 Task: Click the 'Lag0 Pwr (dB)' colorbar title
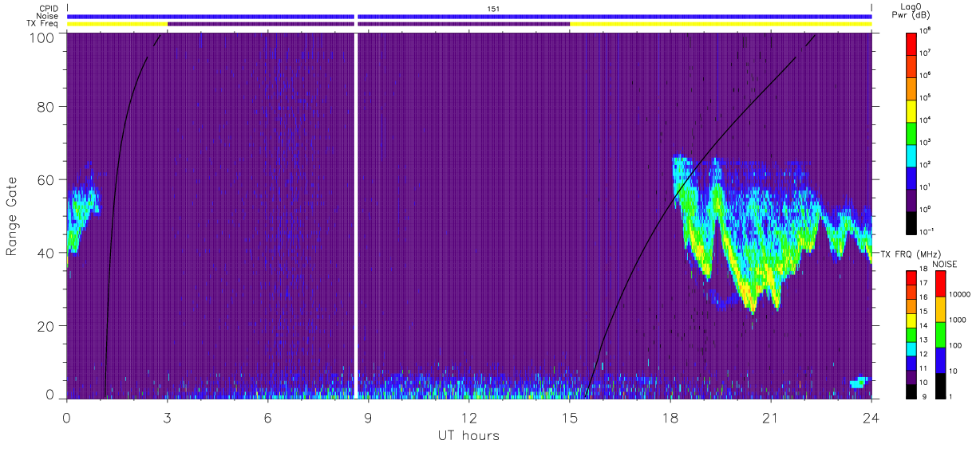pyautogui.click(x=913, y=12)
